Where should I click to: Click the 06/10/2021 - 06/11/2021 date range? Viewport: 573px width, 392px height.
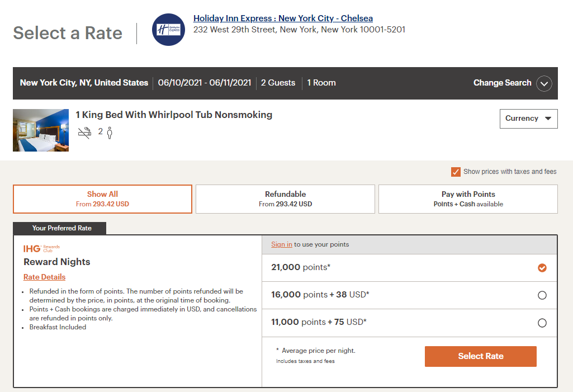204,83
